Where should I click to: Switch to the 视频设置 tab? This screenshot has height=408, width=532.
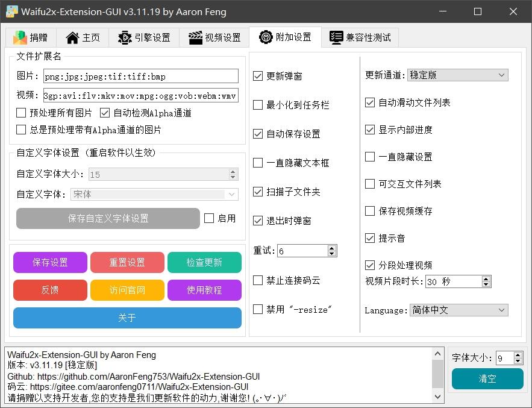(x=214, y=37)
